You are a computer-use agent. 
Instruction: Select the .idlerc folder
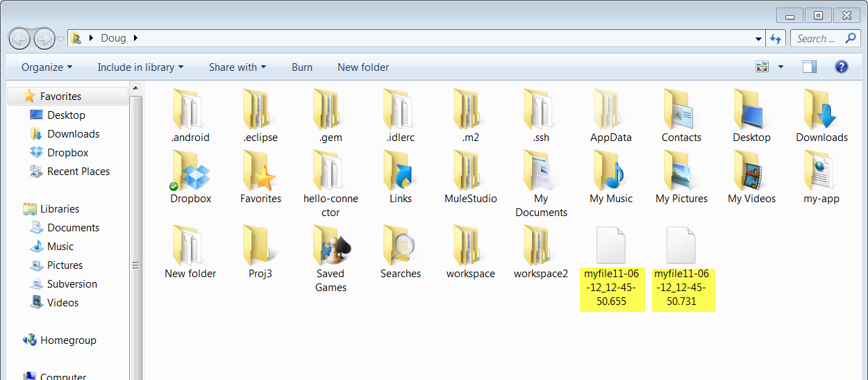point(401,116)
